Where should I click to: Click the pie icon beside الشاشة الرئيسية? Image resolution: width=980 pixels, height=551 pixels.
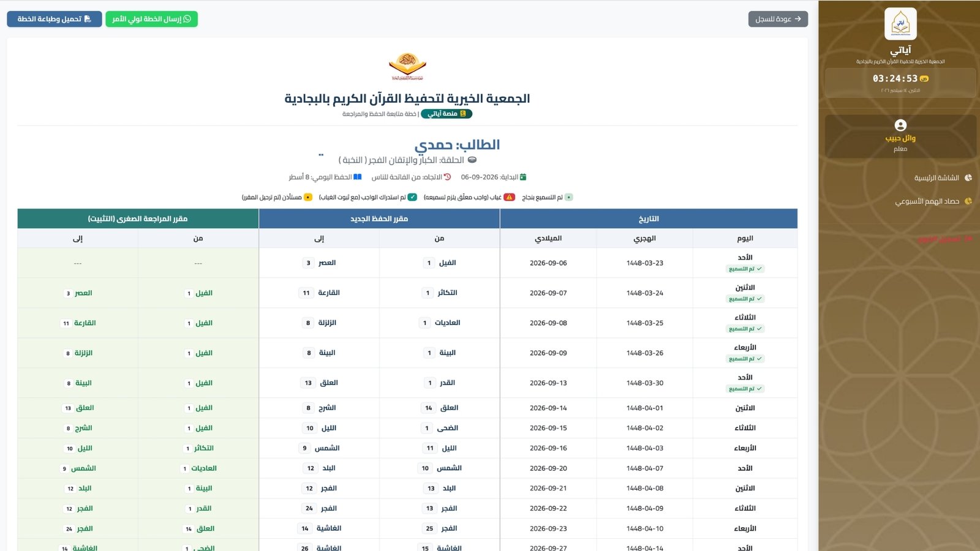click(968, 178)
